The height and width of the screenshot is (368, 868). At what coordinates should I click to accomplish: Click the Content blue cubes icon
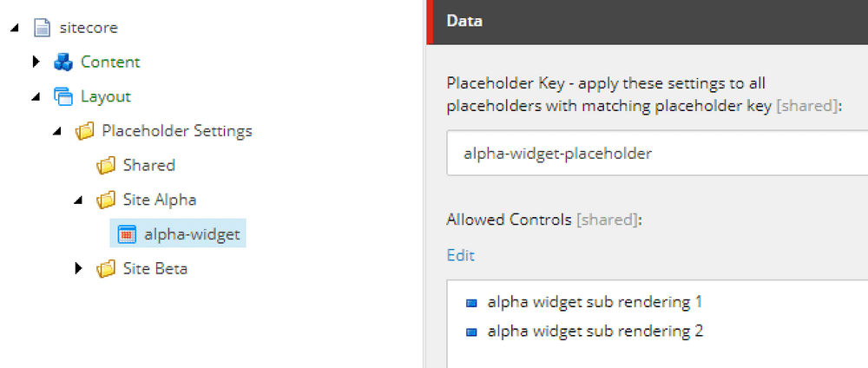point(62,62)
